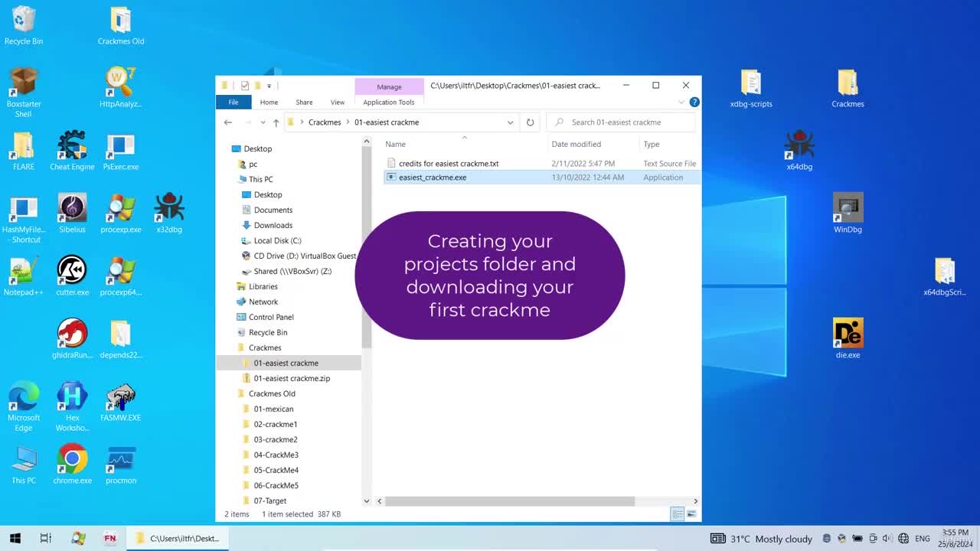Expand breadcrumb chevron after Crackmes

click(348, 122)
